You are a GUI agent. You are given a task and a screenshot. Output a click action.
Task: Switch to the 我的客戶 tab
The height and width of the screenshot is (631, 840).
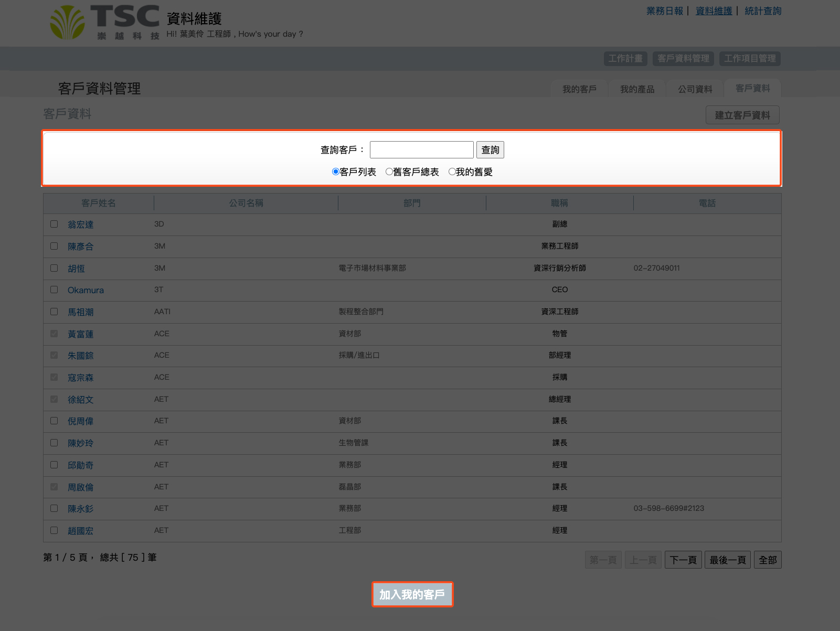579,89
